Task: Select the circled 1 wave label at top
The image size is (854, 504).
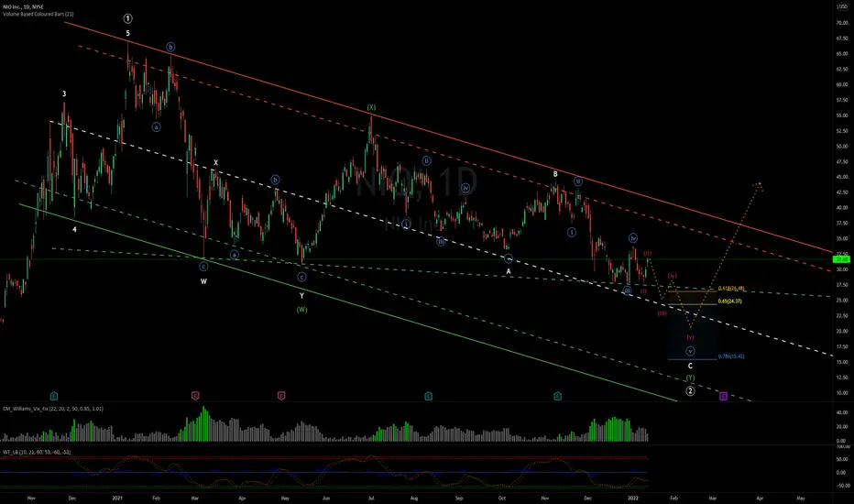Action: [x=127, y=18]
